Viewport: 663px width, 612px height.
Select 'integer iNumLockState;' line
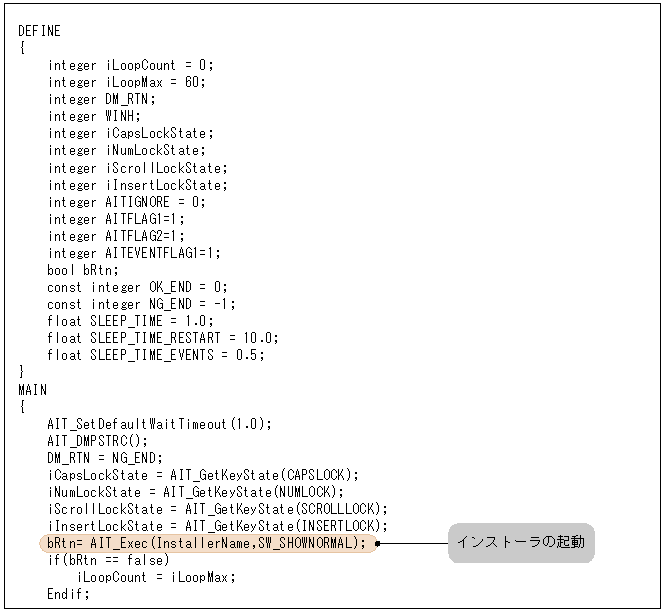[x=127, y=151]
